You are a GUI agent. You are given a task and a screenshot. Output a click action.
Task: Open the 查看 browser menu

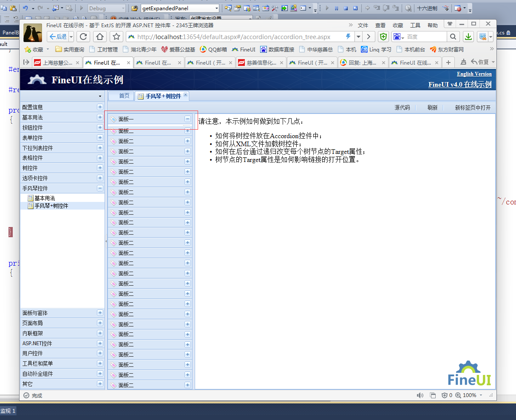coord(380,26)
